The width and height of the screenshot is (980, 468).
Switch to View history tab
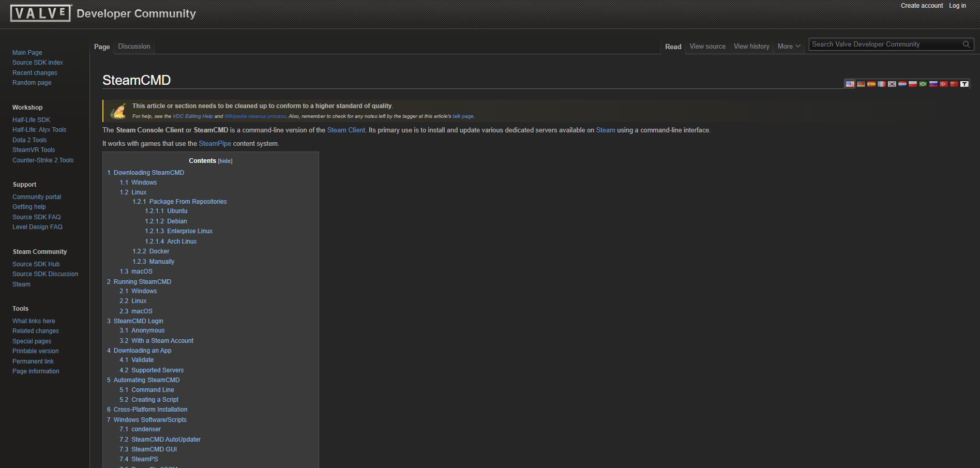(751, 47)
